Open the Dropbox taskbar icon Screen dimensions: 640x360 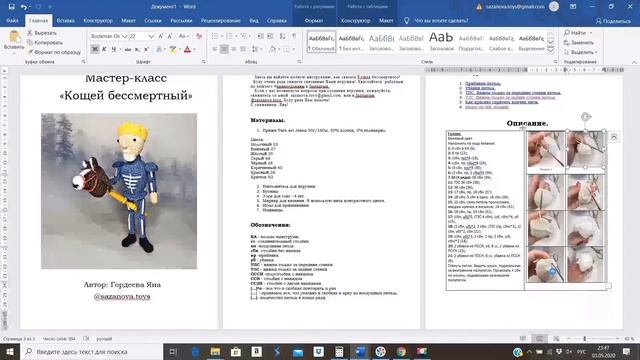coord(318,351)
